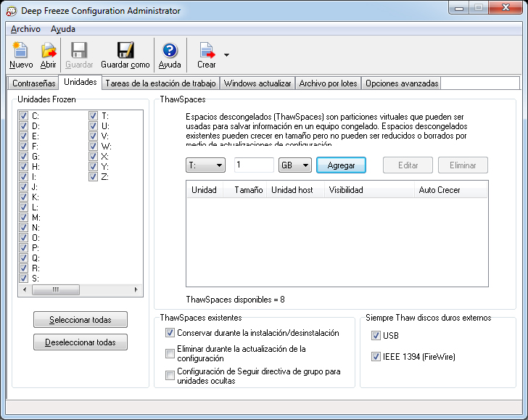Toggle the M: drive checkbox
Image resolution: width=528 pixels, height=420 pixels.
pyautogui.click(x=23, y=217)
